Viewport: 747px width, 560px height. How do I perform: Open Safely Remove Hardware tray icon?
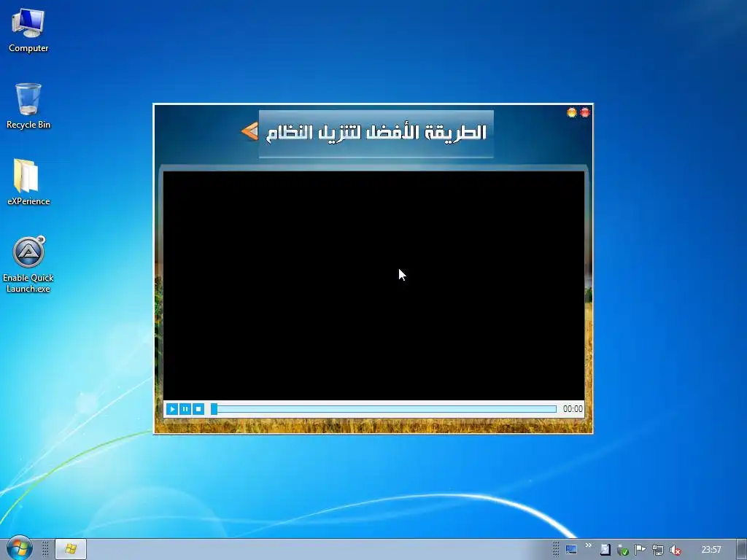(623, 550)
